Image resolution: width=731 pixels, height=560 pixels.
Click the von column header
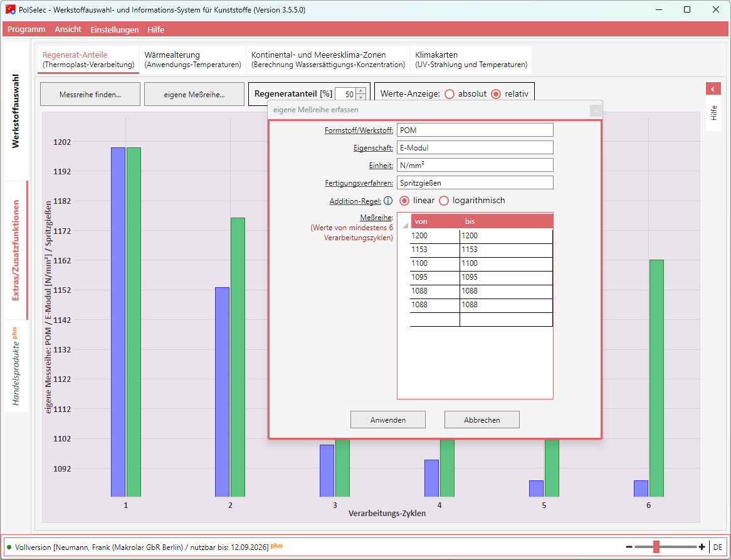[435, 221]
